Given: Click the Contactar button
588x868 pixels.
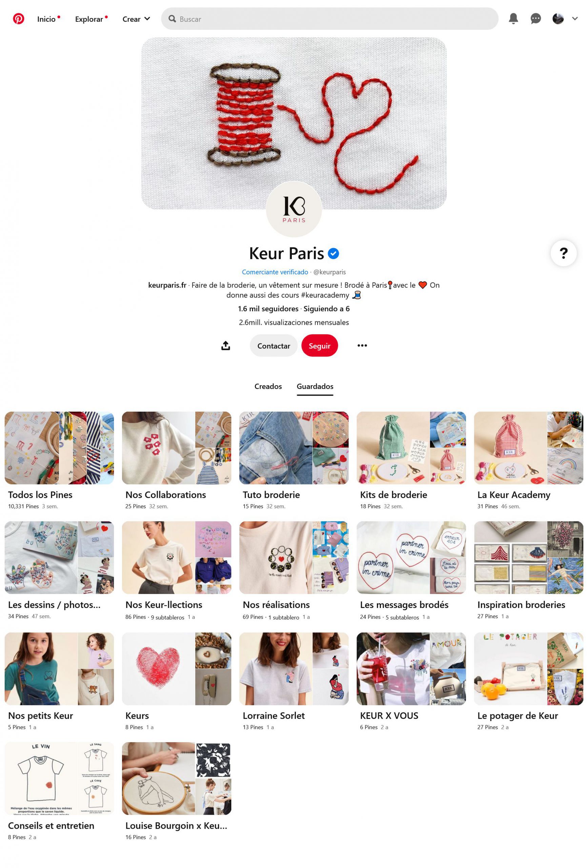Looking at the screenshot, I should point(273,346).
